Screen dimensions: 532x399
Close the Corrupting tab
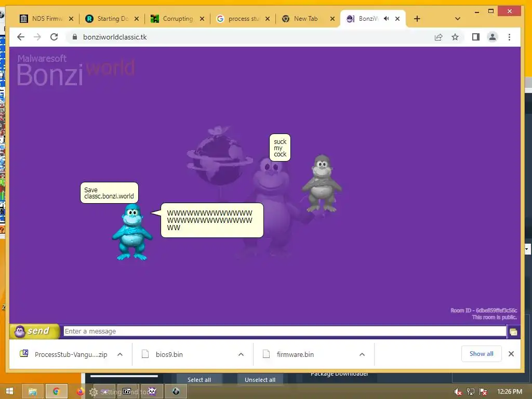coord(202,19)
